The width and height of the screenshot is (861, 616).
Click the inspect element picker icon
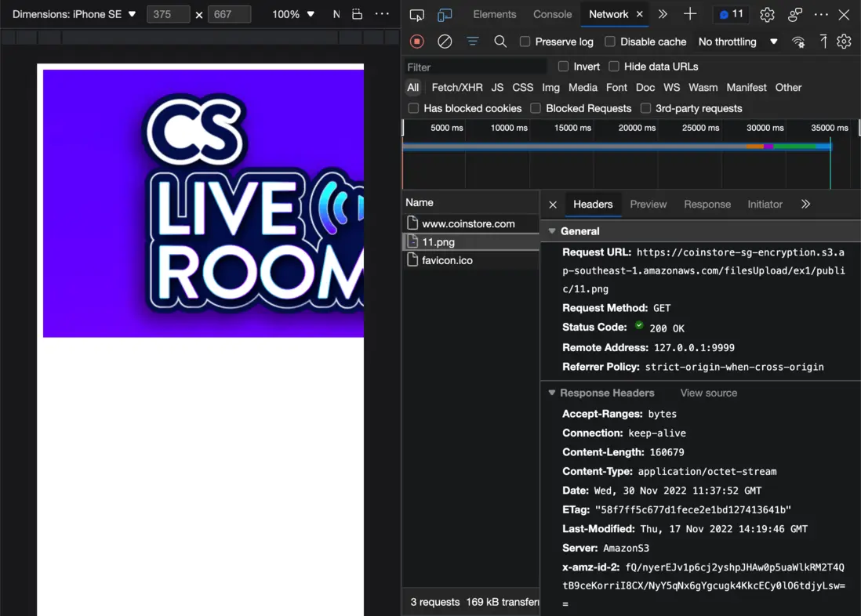click(417, 15)
